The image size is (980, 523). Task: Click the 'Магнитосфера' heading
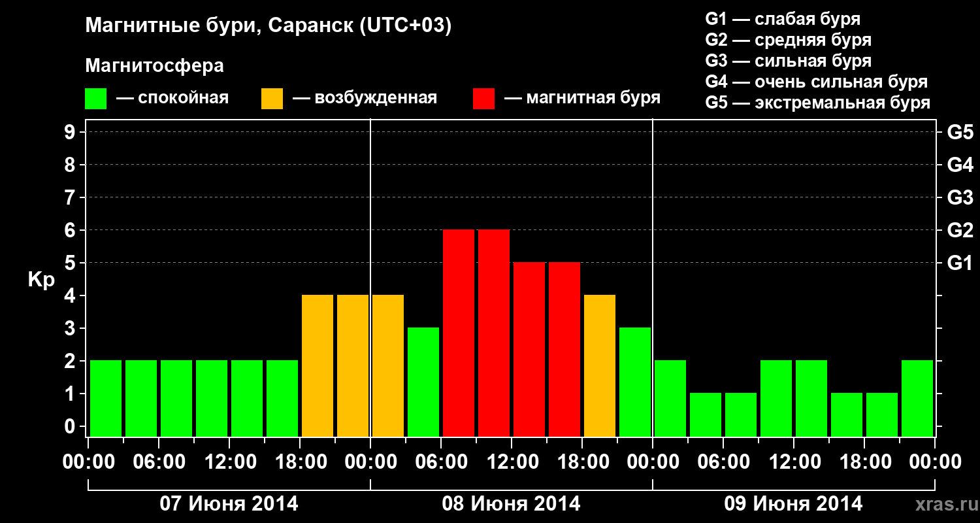tap(154, 66)
